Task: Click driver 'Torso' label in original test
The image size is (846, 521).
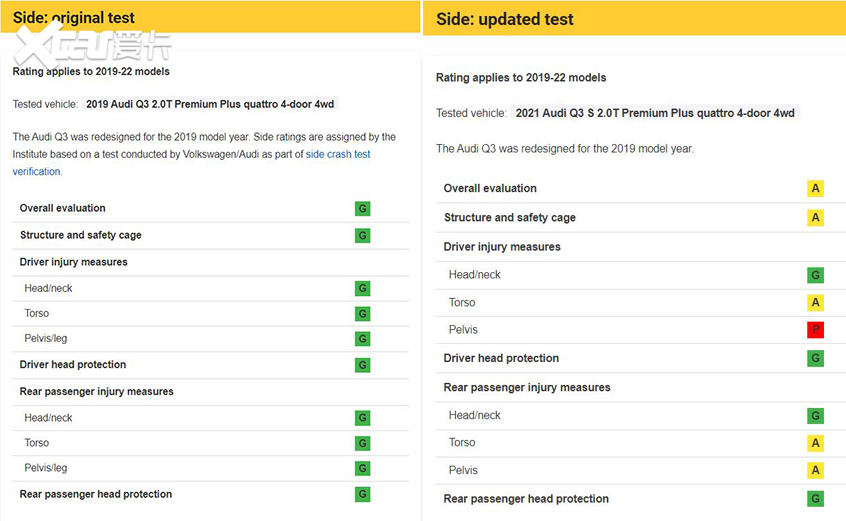Action: tap(37, 313)
